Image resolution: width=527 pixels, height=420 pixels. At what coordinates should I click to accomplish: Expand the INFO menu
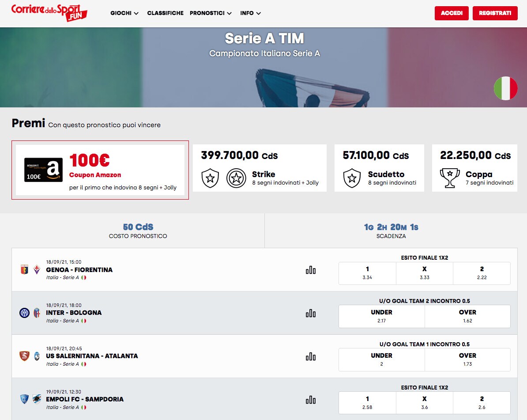pyautogui.click(x=250, y=13)
